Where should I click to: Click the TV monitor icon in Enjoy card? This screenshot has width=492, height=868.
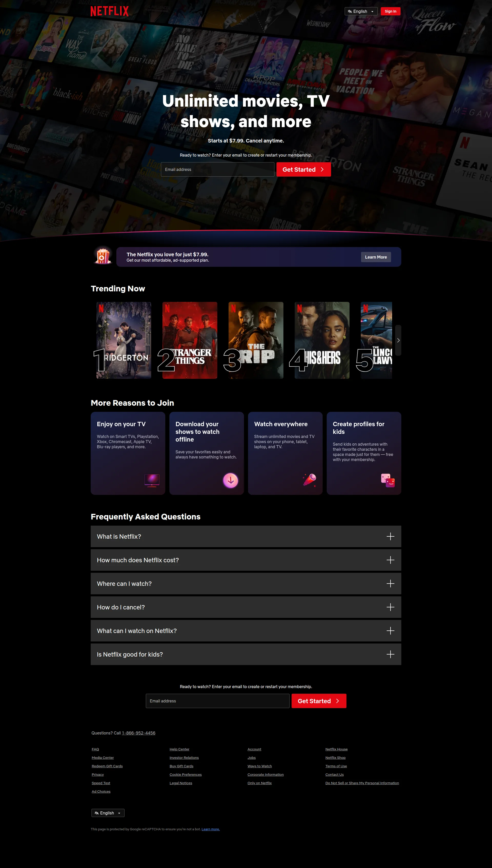[x=152, y=480]
